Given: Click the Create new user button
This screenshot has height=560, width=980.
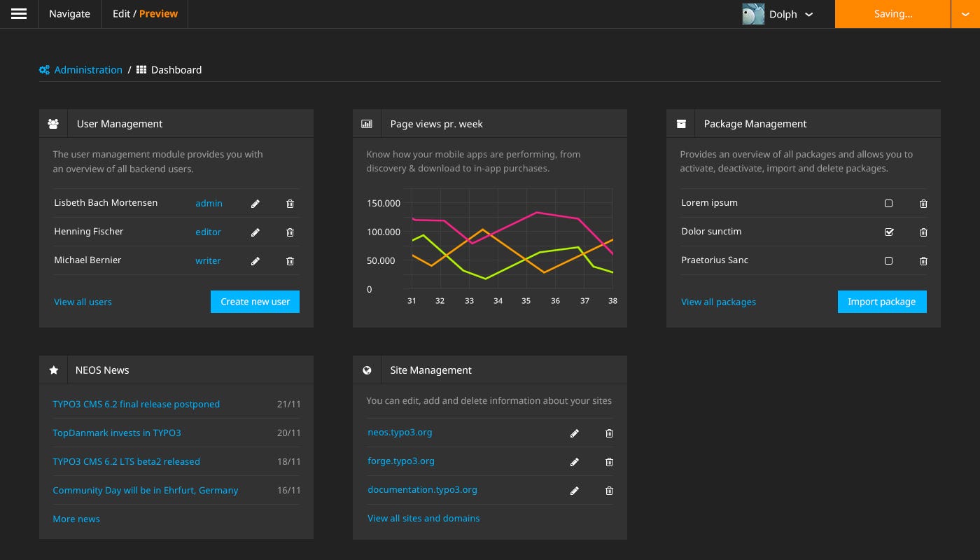Looking at the screenshot, I should pos(255,302).
